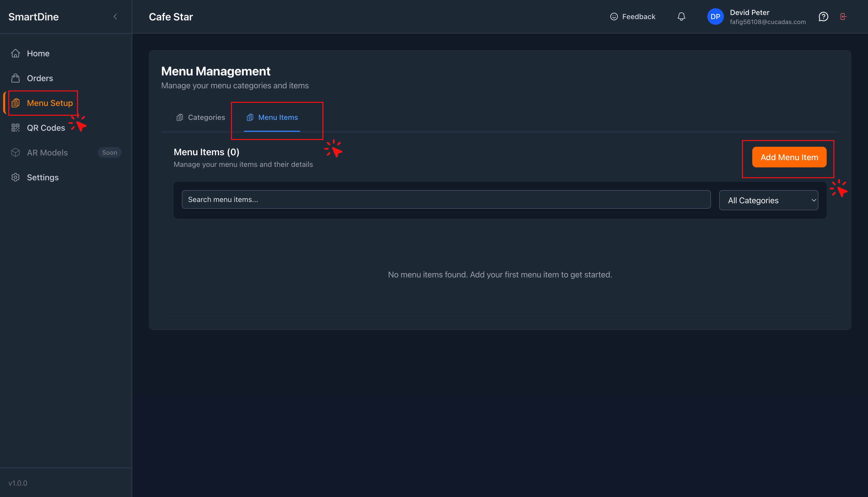The height and width of the screenshot is (497, 868).
Task: Collapse the SmartDine sidebar chevron
Action: coord(115,17)
